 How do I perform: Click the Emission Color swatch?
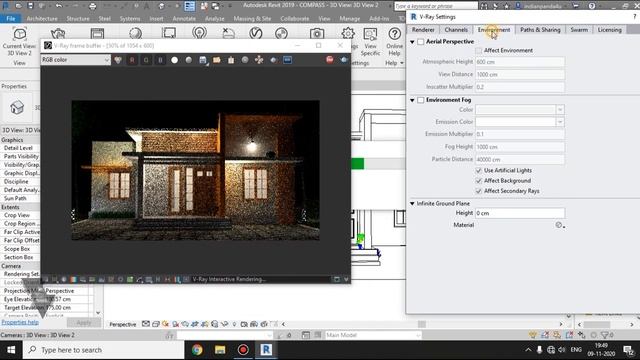coord(516,122)
